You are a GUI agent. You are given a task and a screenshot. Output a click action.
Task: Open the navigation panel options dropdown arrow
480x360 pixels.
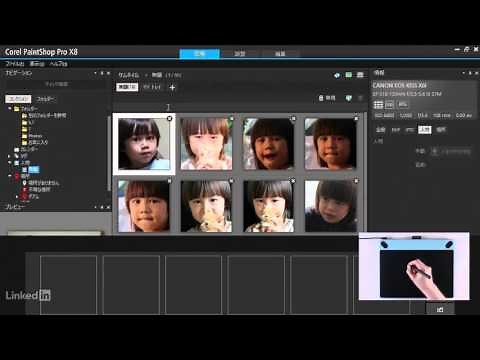click(95, 73)
